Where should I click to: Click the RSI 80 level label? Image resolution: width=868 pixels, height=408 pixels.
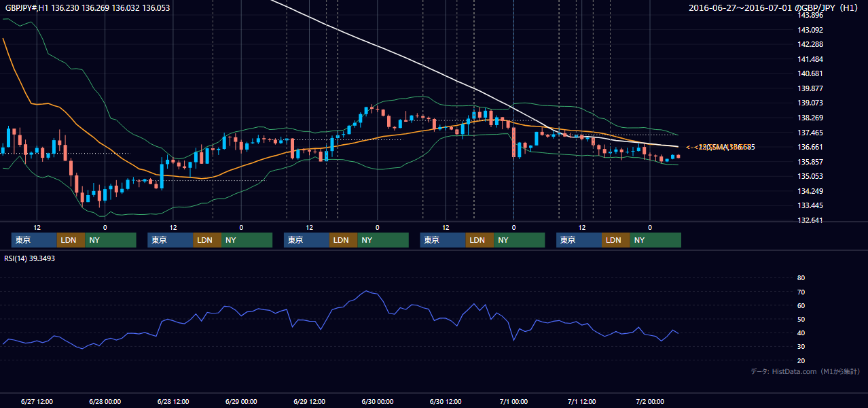801,278
